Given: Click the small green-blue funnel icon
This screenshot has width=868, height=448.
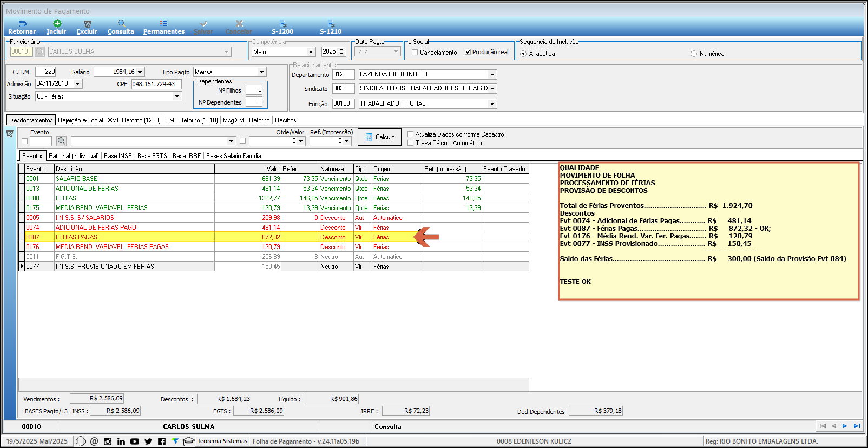Looking at the screenshot, I should pyautogui.click(x=175, y=440).
